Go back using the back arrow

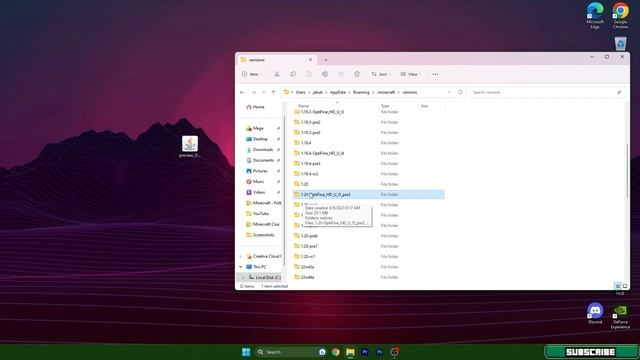tap(242, 92)
